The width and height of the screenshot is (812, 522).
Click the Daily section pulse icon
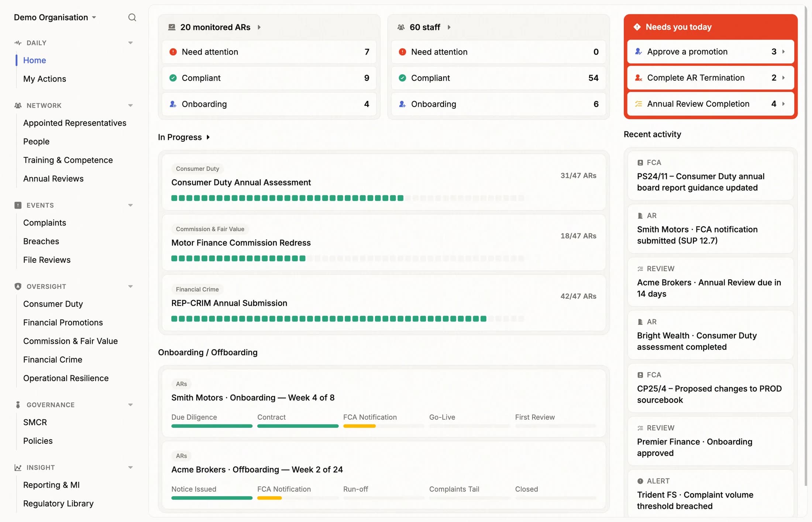pos(18,43)
